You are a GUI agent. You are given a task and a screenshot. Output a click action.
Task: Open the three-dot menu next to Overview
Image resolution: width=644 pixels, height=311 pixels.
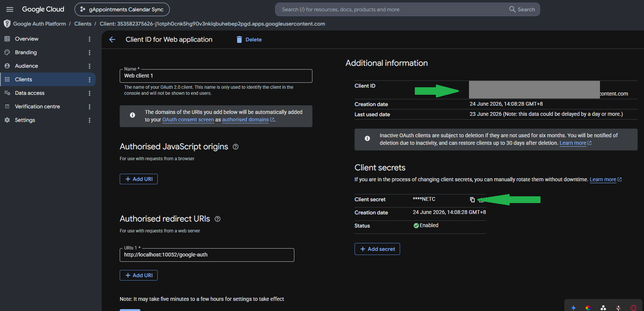coord(90,39)
